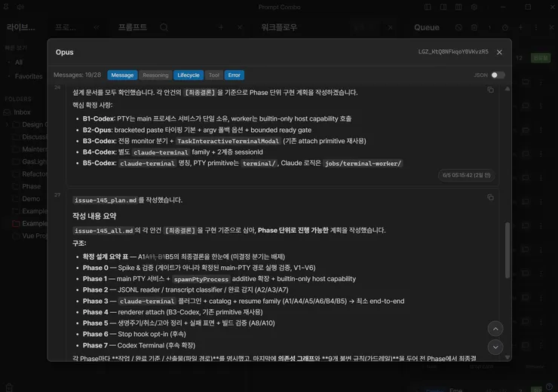The height and width of the screenshot is (392, 558).
Task: Open search in the 프롬프트 panel
Action: click(x=164, y=27)
